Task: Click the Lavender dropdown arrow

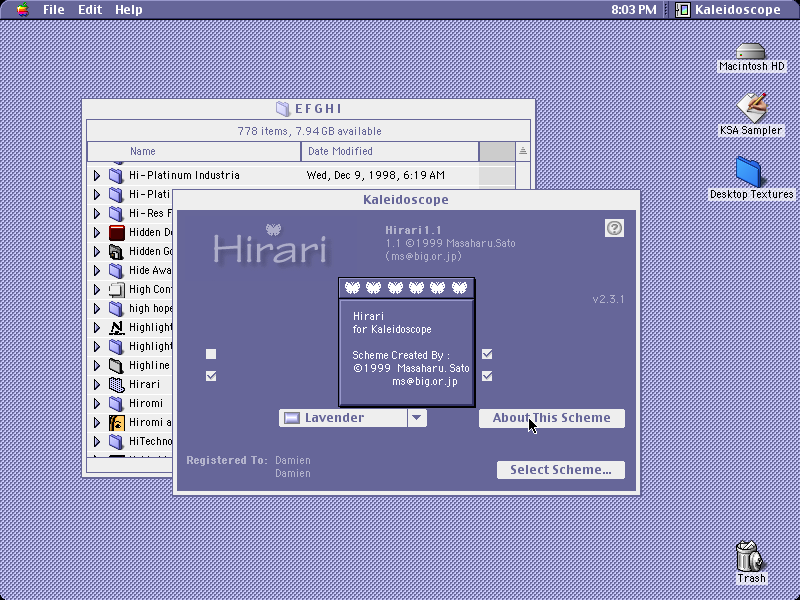Action: [x=417, y=418]
